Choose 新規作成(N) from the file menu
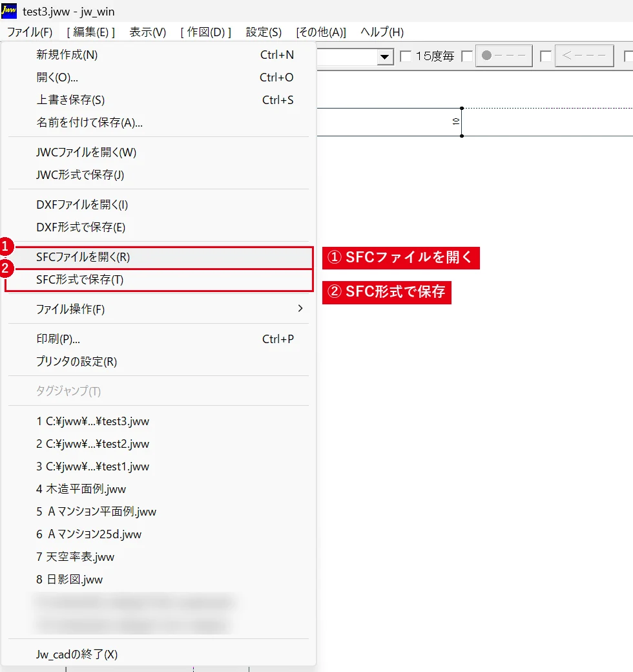Image resolution: width=633 pixels, height=672 pixels. click(158, 55)
